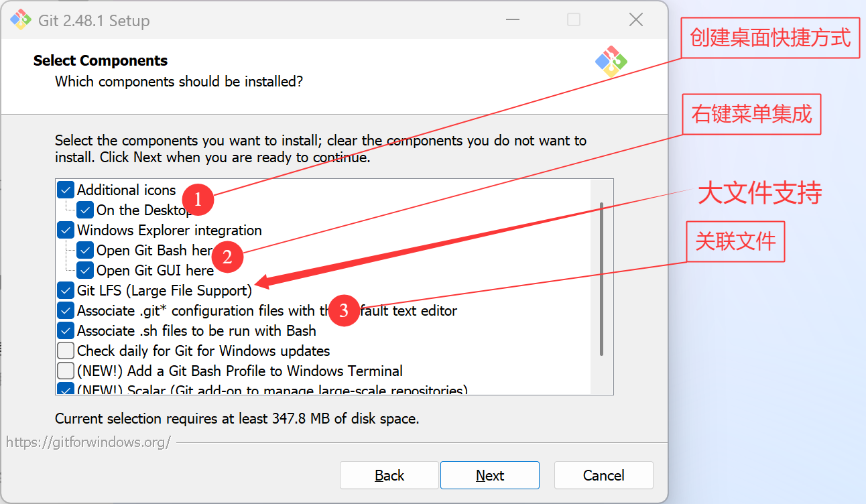Enable Add Git Bash Profile to Terminal
Viewport: 866px width, 504px height.
pyautogui.click(x=66, y=371)
